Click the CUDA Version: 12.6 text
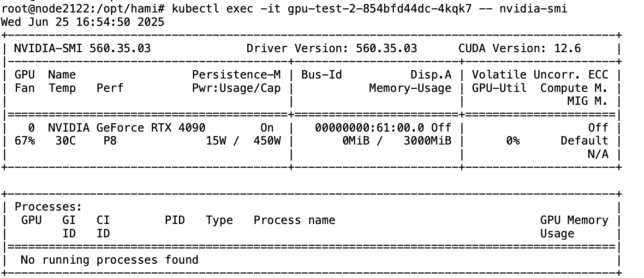This screenshot has height=278, width=644. [519, 48]
